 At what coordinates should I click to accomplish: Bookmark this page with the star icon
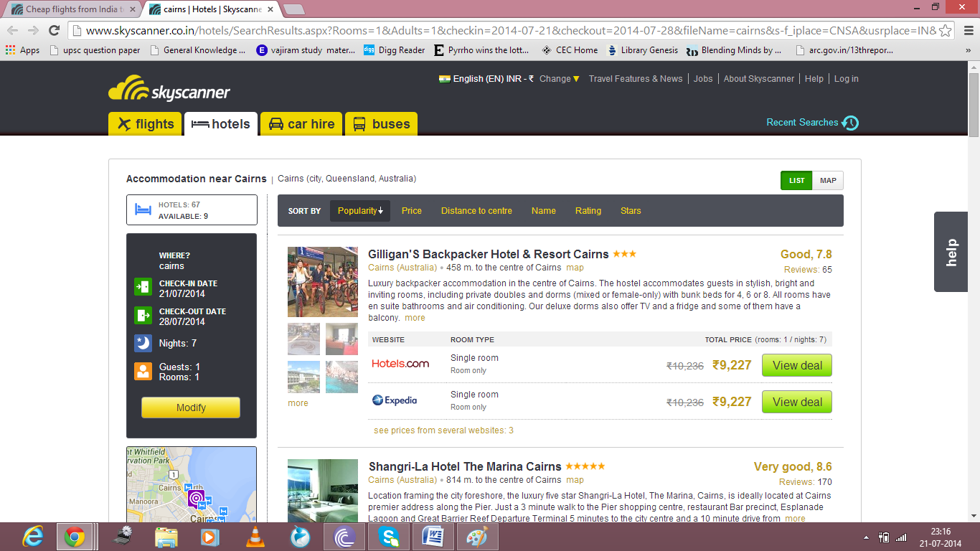[x=946, y=30]
